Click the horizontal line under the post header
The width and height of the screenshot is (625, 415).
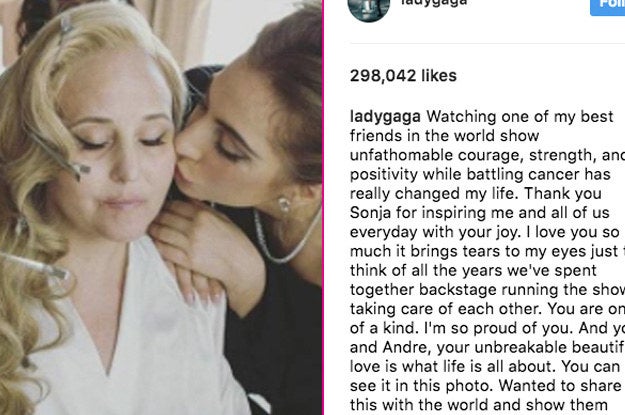click(x=487, y=43)
